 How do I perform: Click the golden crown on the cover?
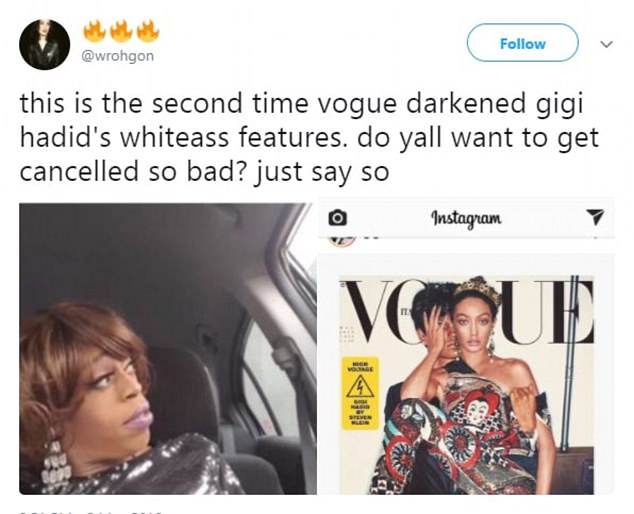(478, 291)
